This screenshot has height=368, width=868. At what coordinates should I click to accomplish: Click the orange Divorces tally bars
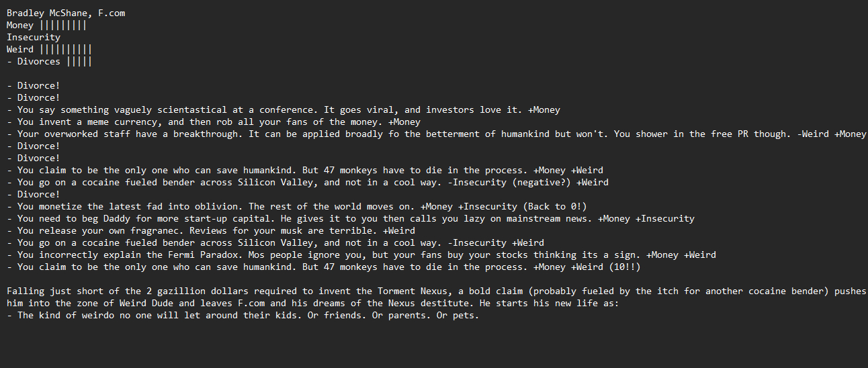click(x=79, y=62)
